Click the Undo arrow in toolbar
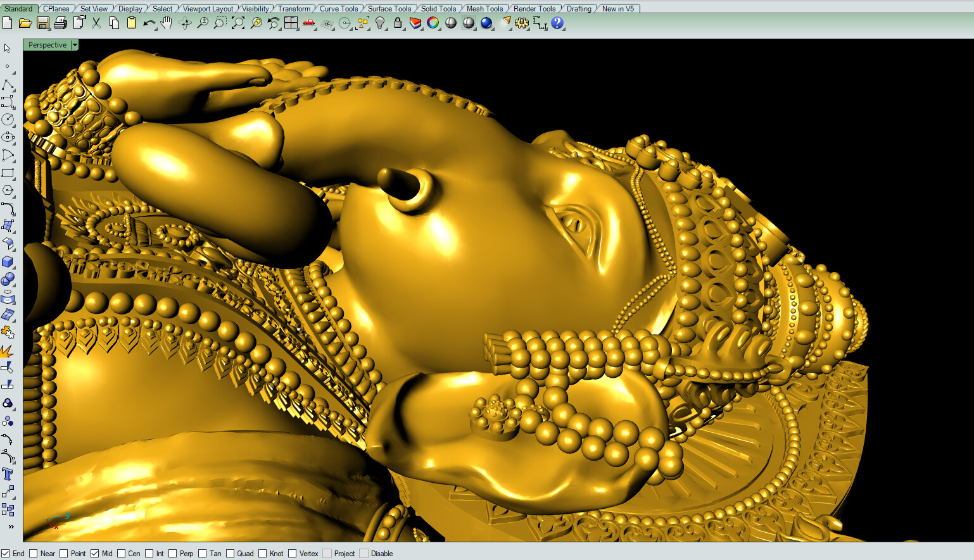This screenshot has width=974, height=560. (x=149, y=23)
